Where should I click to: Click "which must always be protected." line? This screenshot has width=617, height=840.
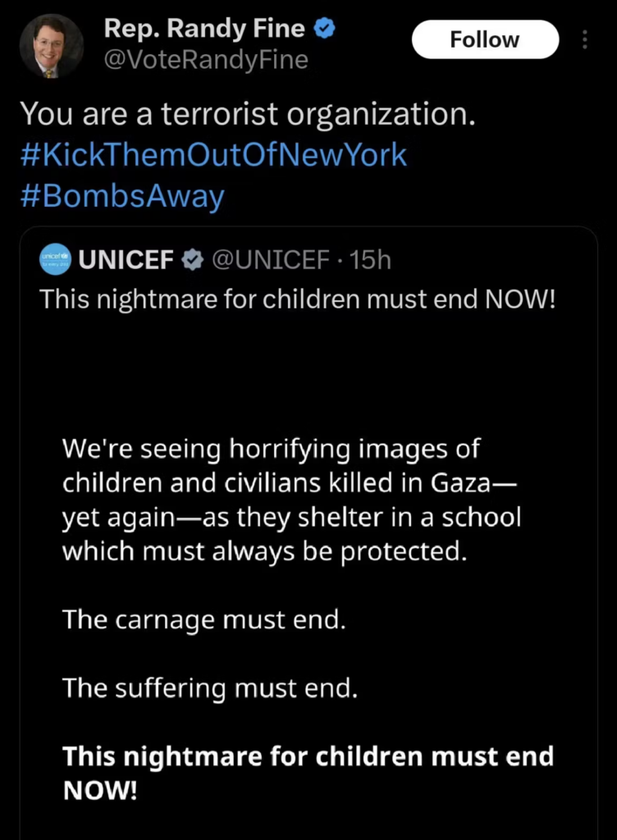[264, 551]
